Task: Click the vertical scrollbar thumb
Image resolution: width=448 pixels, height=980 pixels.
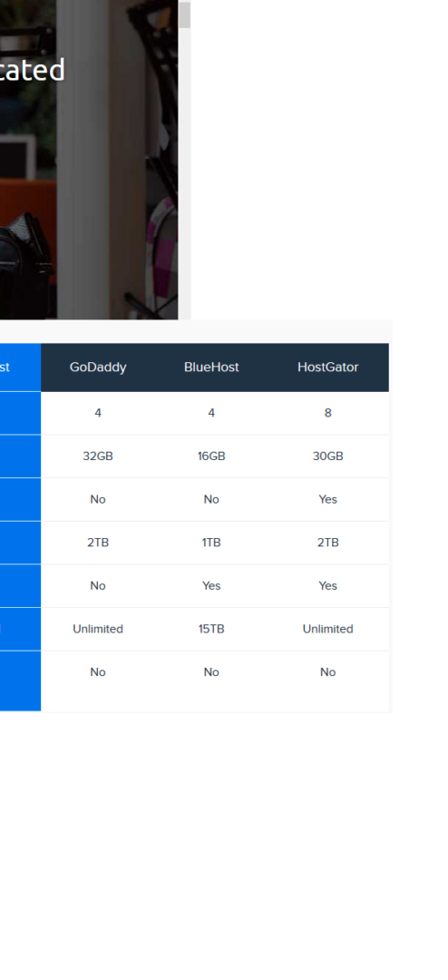Action: click(x=184, y=15)
